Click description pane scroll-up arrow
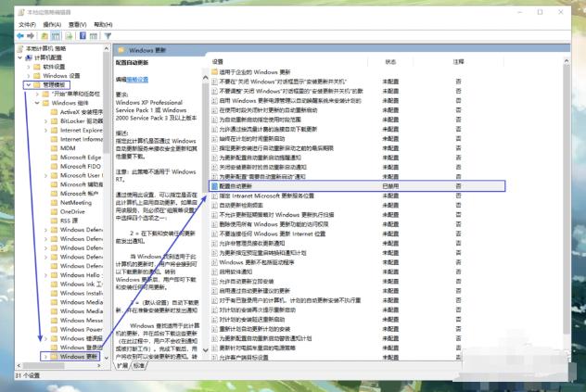Image resolution: width=586 pixels, height=392 pixels. [205, 78]
